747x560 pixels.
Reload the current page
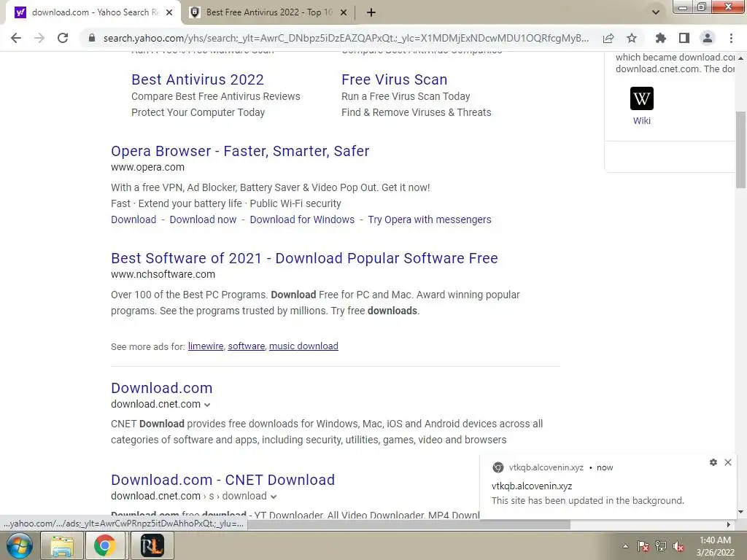point(63,38)
